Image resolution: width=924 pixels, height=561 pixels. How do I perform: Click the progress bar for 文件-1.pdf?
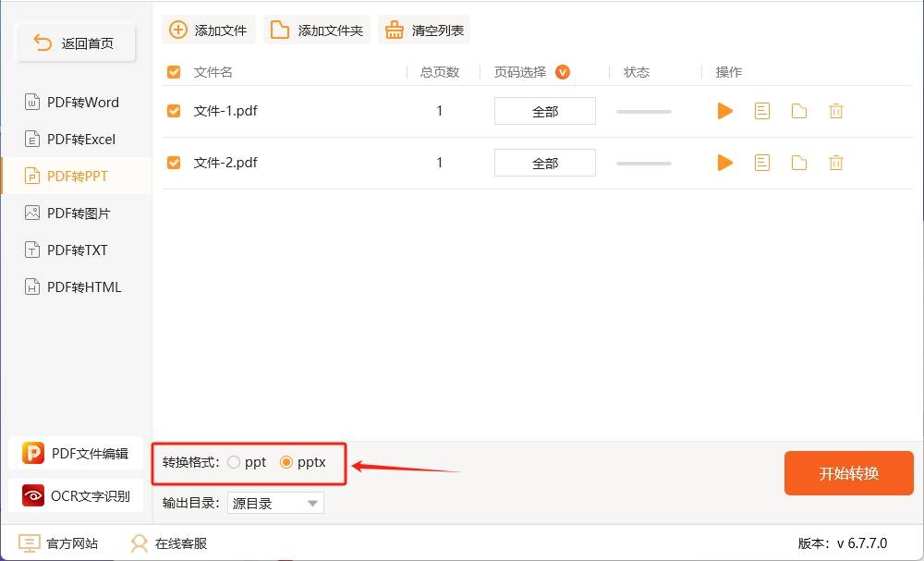(x=643, y=110)
